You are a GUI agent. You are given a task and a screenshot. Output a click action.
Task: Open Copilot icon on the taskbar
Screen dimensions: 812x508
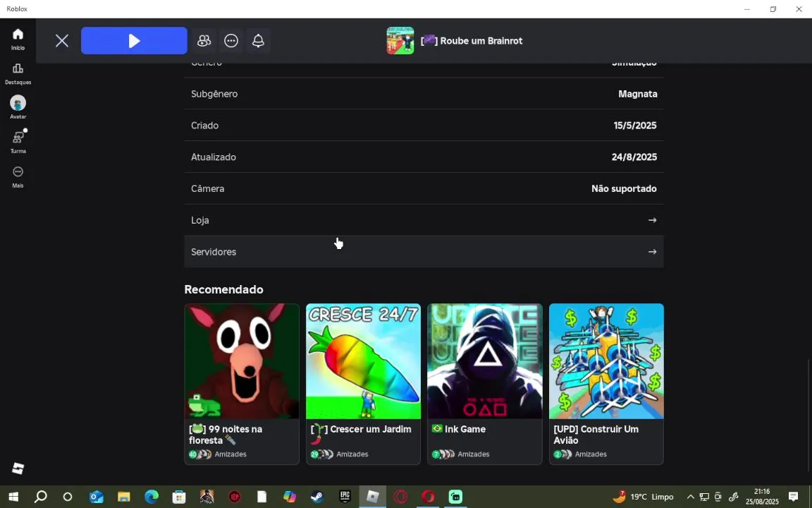click(290, 497)
